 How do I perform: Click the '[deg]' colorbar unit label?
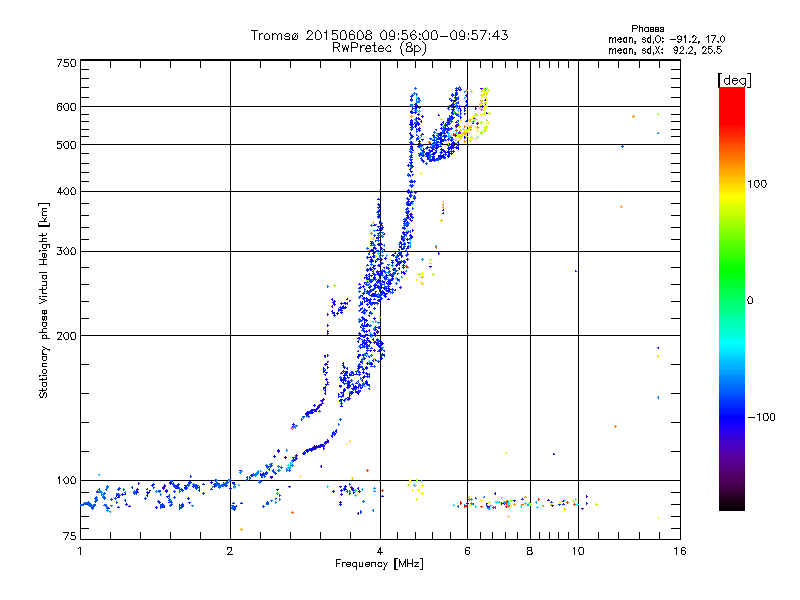[734, 80]
